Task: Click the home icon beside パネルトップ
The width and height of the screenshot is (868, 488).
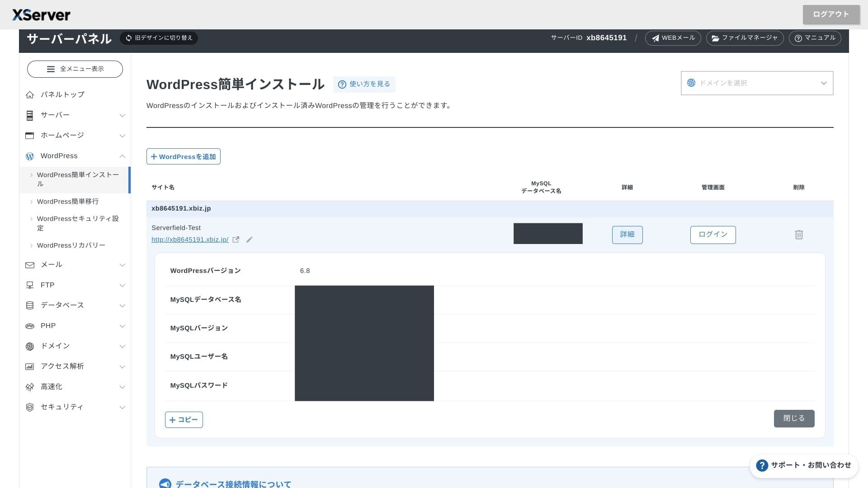Action: click(x=30, y=94)
